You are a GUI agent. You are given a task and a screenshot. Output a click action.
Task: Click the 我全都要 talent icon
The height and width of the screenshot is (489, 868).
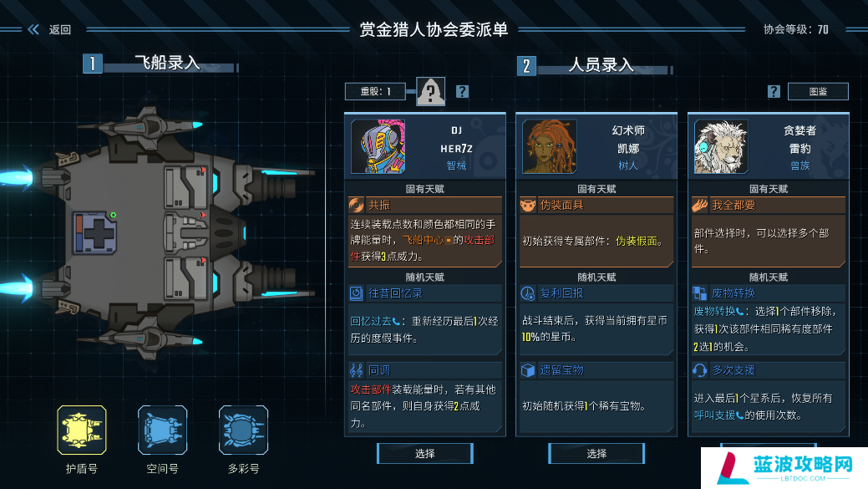699,206
